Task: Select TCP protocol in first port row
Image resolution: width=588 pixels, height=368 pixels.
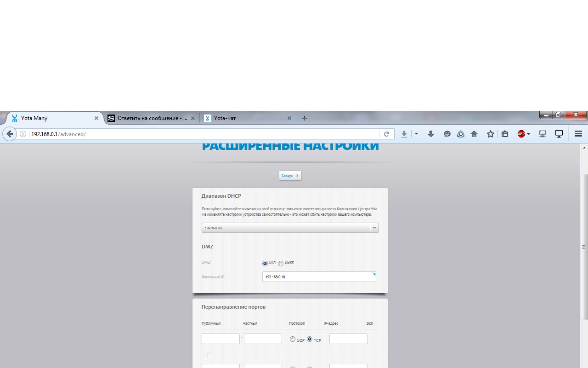Action: tap(310, 339)
